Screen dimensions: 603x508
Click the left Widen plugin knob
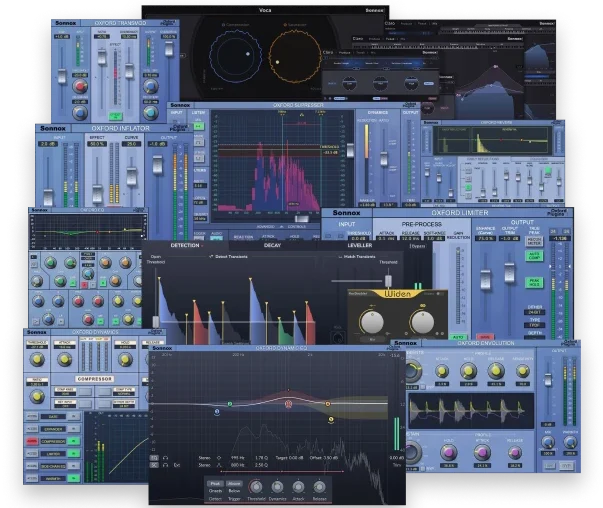point(372,321)
